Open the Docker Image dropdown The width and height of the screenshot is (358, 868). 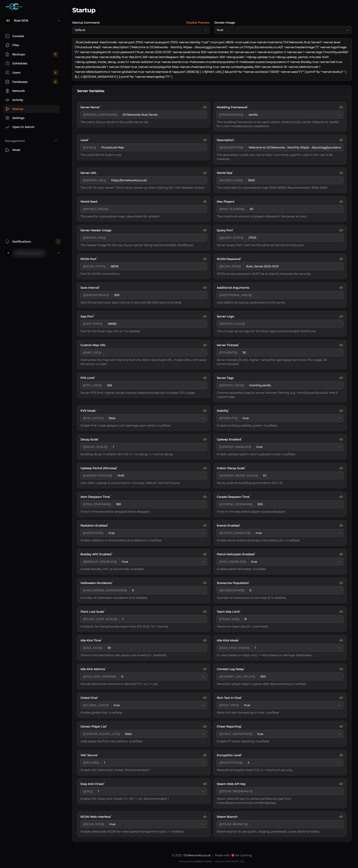click(282, 30)
